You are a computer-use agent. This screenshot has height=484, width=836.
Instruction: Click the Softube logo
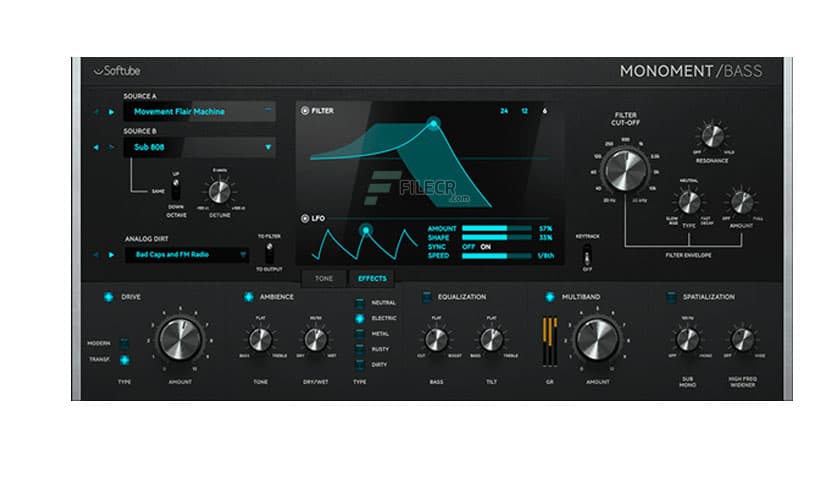click(117, 71)
